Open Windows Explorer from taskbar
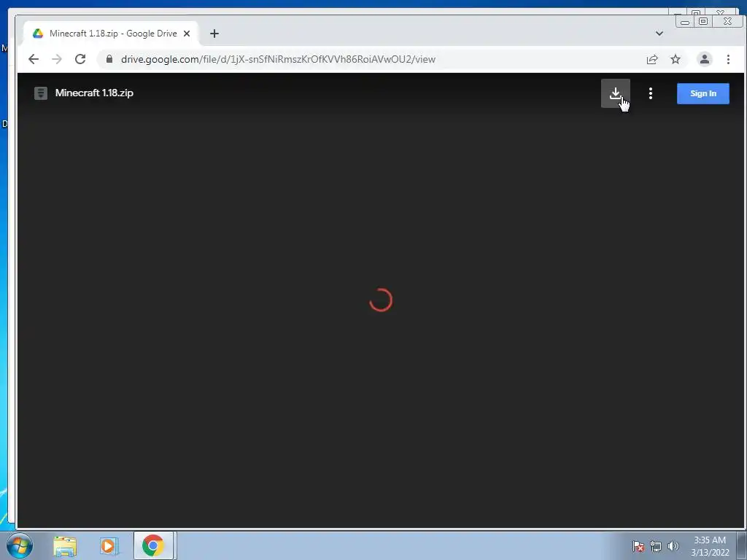 click(x=65, y=546)
